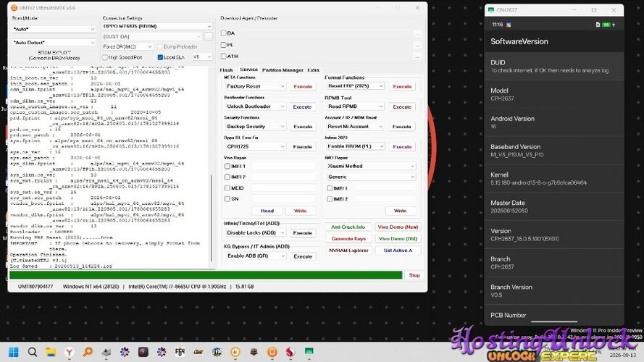Image resolution: width=644 pixels, height=362 pixels.
Task: Execute the Read RPMB tool
Action: (x=401, y=106)
